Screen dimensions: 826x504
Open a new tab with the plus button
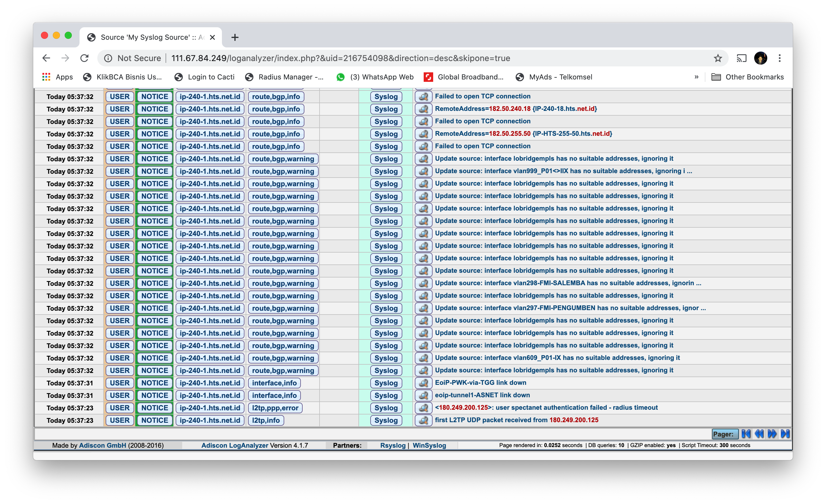pyautogui.click(x=235, y=37)
